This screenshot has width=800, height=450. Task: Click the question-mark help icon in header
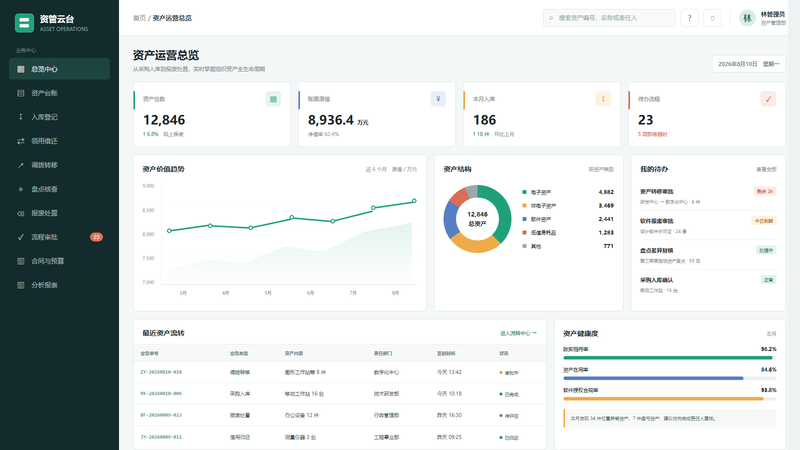(689, 18)
